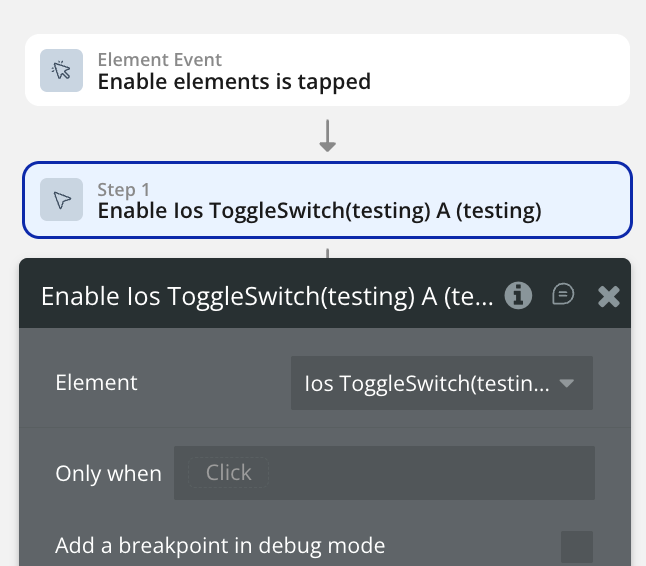Click the Only when condition field
This screenshot has height=566, width=646.
coord(384,473)
